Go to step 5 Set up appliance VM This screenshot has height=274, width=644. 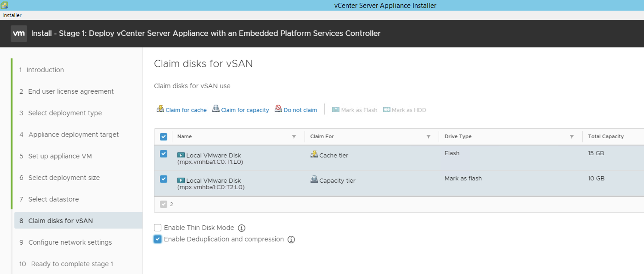(x=56, y=156)
